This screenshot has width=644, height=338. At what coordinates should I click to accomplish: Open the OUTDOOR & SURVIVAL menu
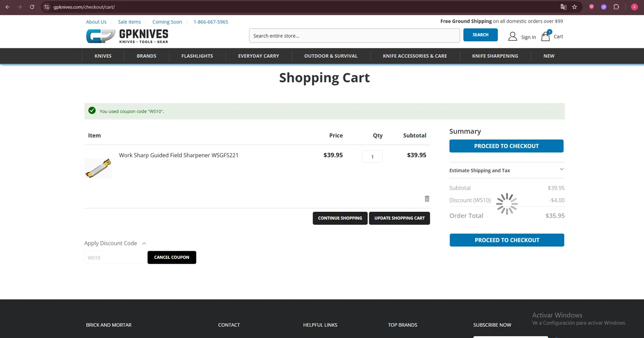[331, 56]
